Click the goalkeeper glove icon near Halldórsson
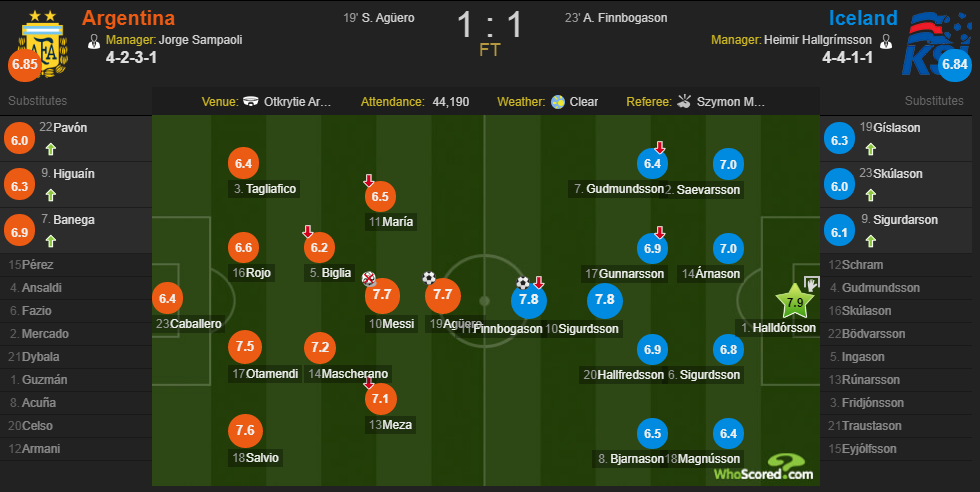980x492 pixels. [x=811, y=284]
